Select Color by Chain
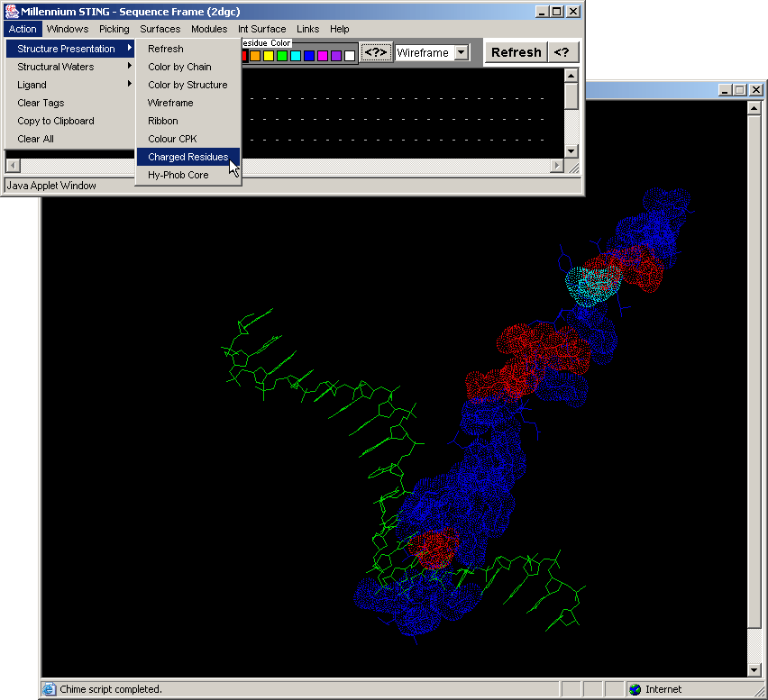 188,67
